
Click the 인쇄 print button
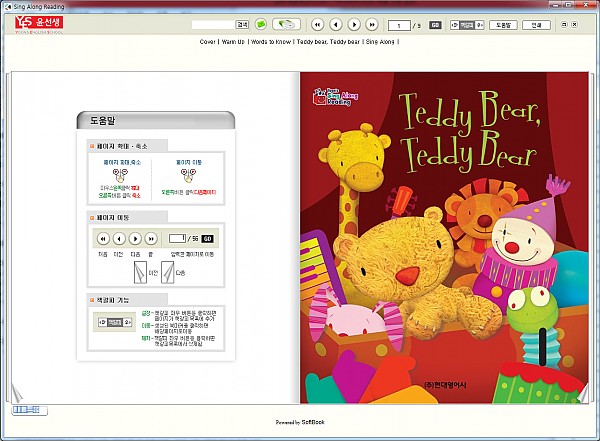click(538, 23)
